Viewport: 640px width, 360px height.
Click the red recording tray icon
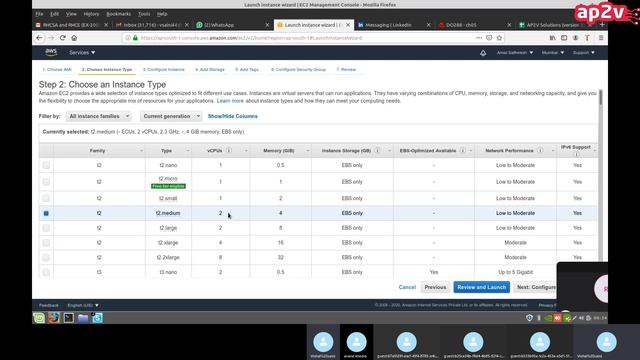click(x=557, y=318)
